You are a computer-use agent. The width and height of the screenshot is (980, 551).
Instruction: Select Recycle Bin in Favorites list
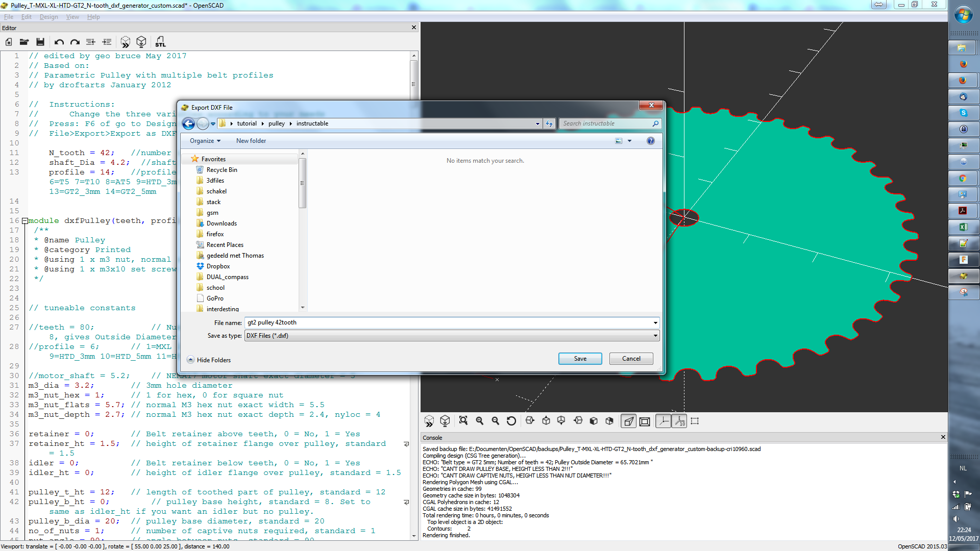pyautogui.click(x=222, y=170)
